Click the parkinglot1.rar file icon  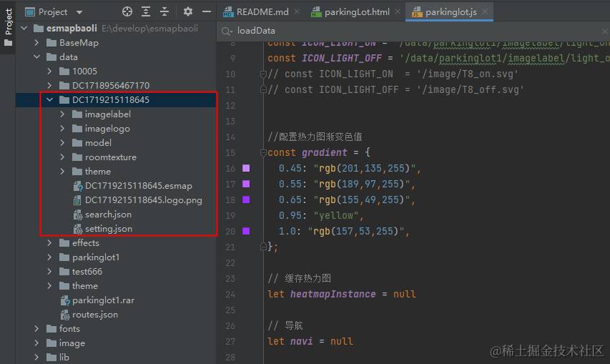tap(65, 300)
